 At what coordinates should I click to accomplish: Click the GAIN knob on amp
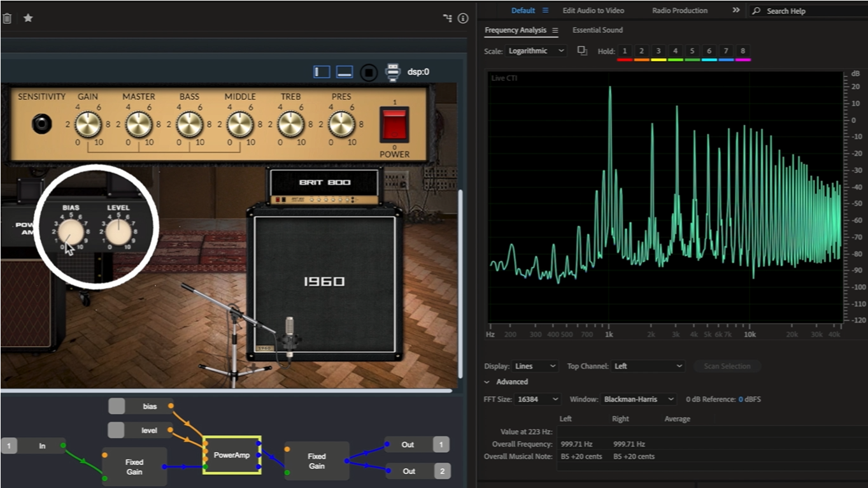point(88,124)
